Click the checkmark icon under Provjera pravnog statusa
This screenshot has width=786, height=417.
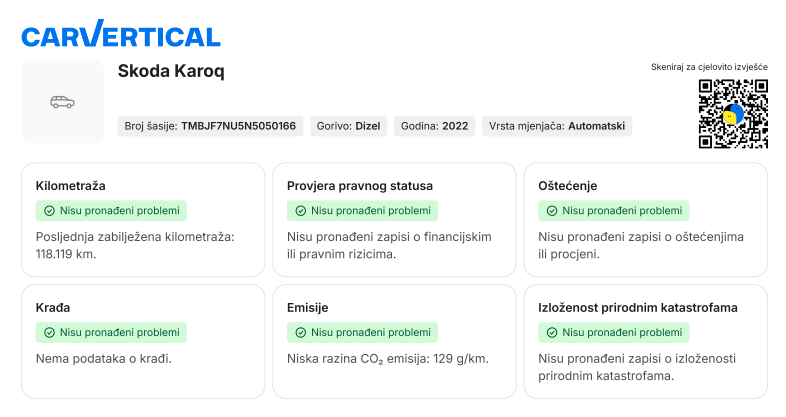[300, 211]
